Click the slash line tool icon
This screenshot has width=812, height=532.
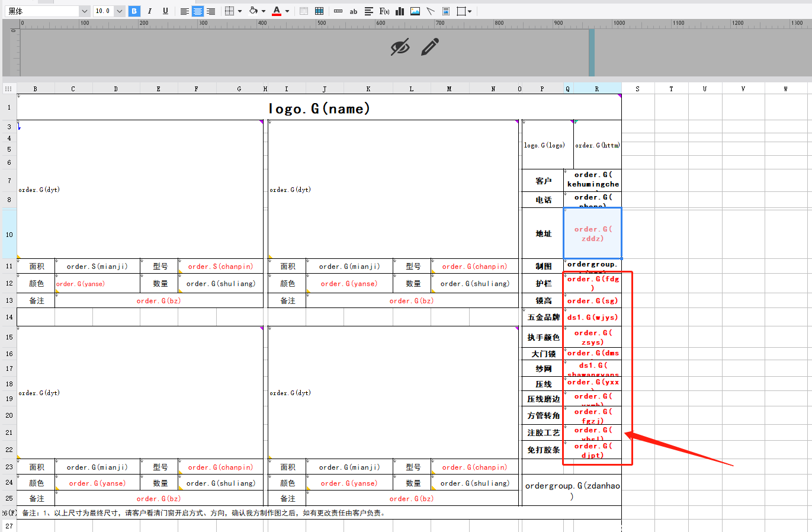pyautogui.click(x=431, y=11)
